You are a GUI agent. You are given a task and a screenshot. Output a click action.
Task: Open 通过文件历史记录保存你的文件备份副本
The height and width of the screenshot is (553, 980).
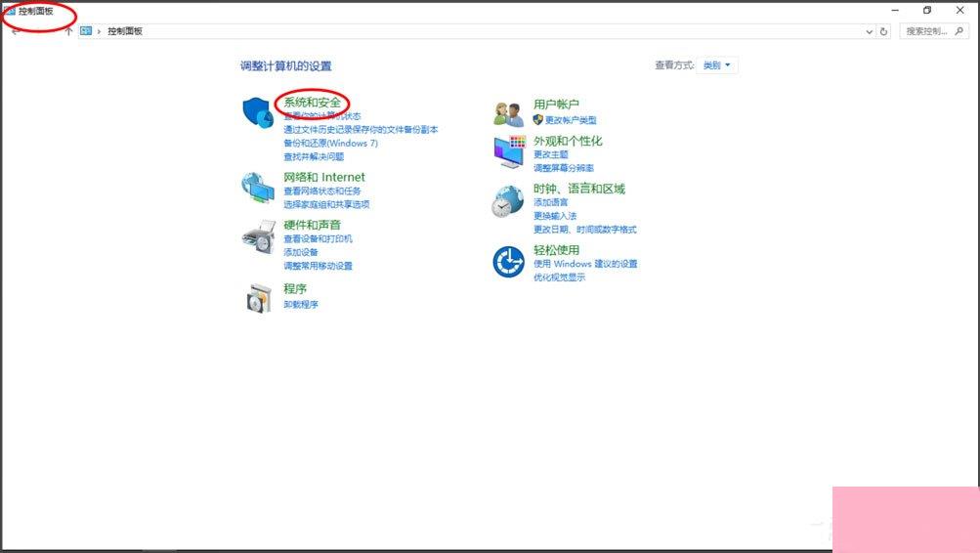(x=361, y=129)
